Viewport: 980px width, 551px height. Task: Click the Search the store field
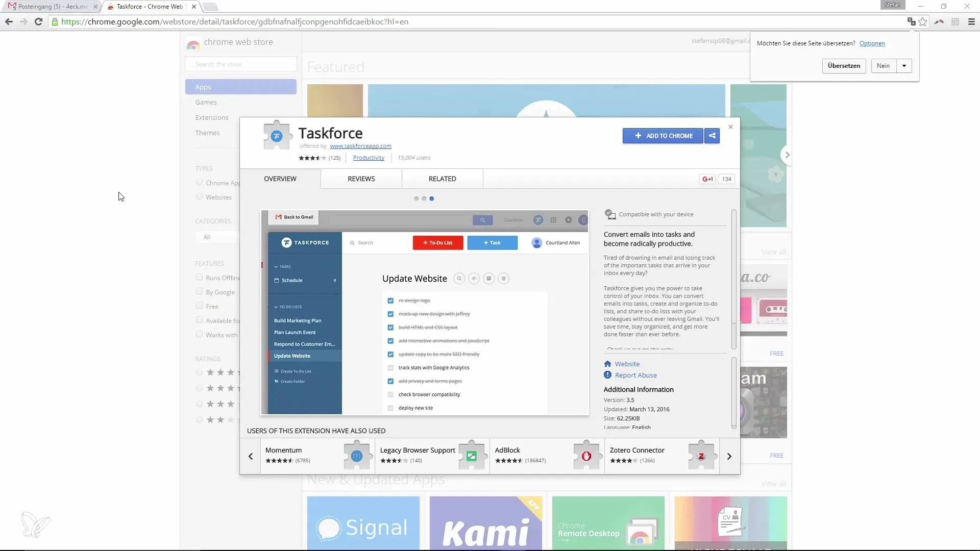(241, 64)
